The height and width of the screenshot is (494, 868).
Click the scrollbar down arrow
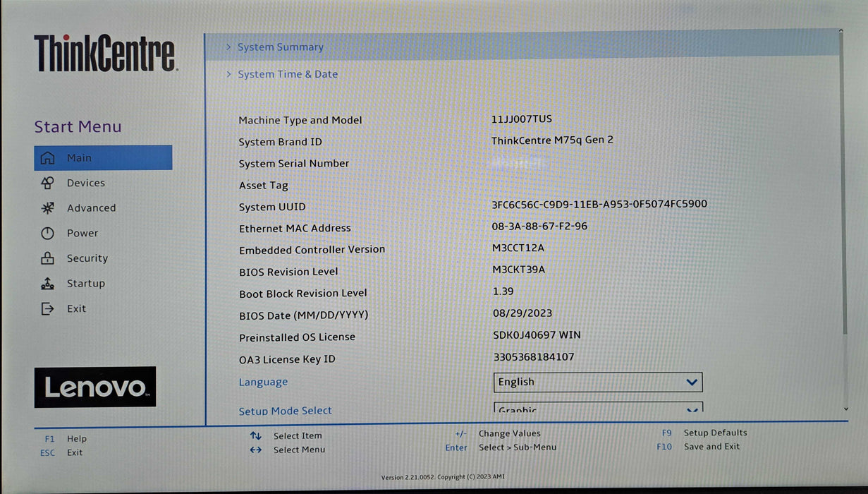point(845,409)
